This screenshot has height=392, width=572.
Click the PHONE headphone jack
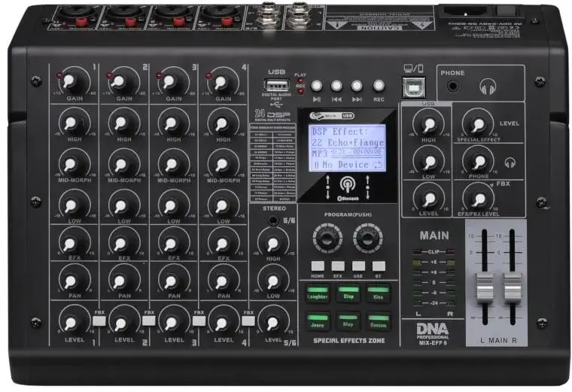(x=453, y=87)
